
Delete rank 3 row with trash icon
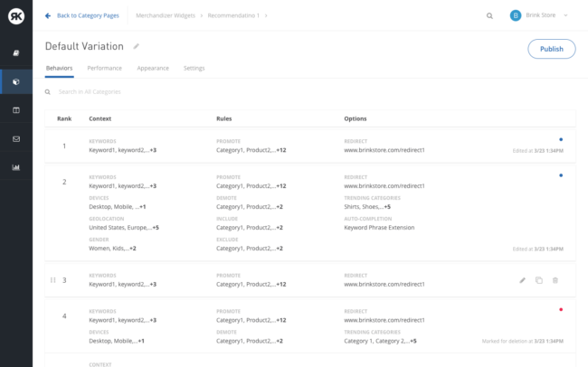(555, 280)
